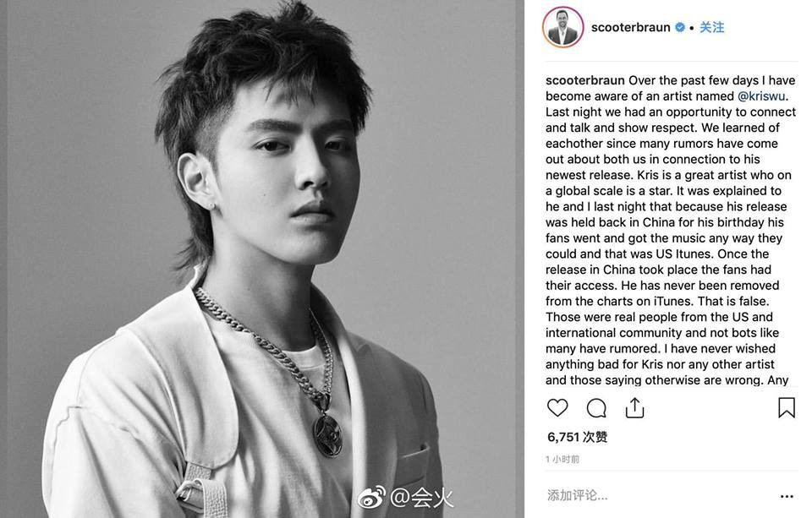Click the gray strip at photo's left edge
Screen dimensions: 812x518
pyautogui.click(x=3, y=259)
